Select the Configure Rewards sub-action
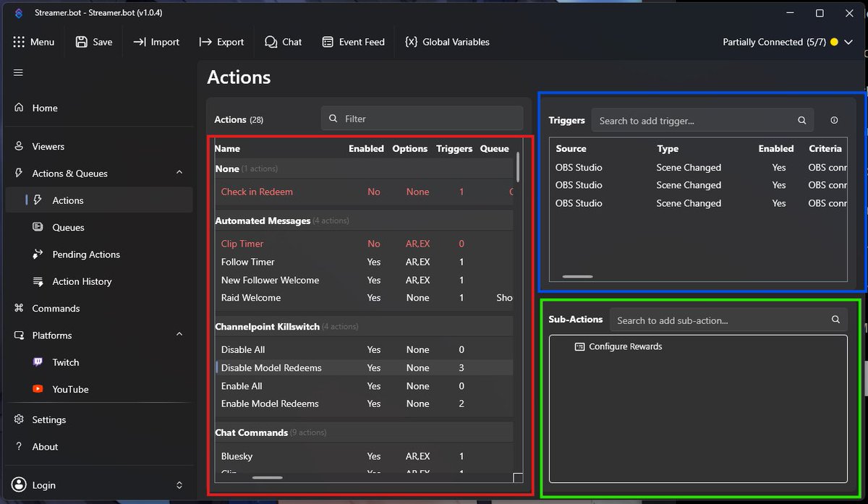This screenshot has width=868, height=504. click(x=618, y=346)
